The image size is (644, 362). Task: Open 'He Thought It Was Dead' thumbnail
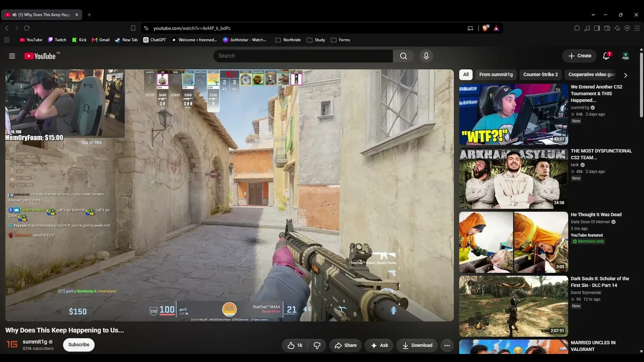(513, 242)
